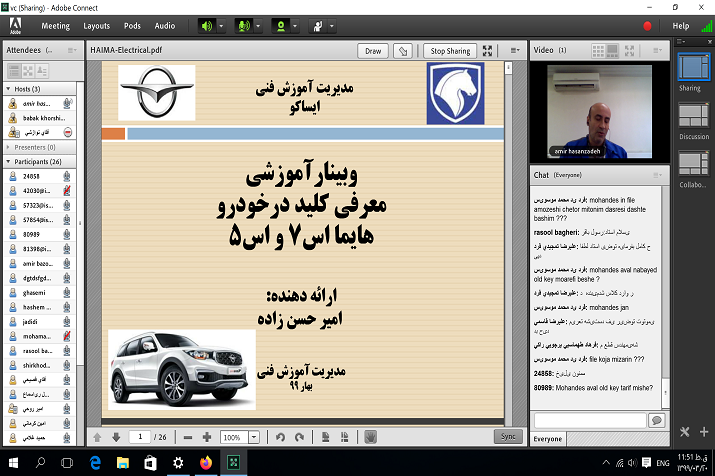Send chat message with speech bubble icon
The image size is (715, 476).
click(656, 420)
